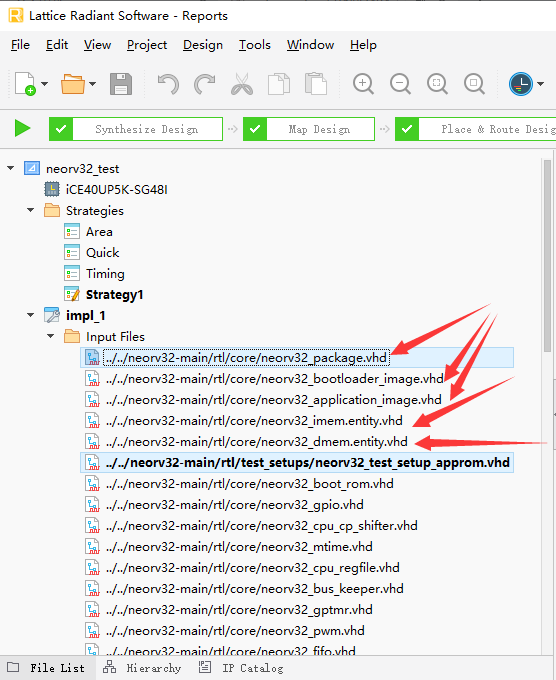The image size is (556, 680).
Task: Collapse the impl_1 implementation node
Action: [31, 315]
